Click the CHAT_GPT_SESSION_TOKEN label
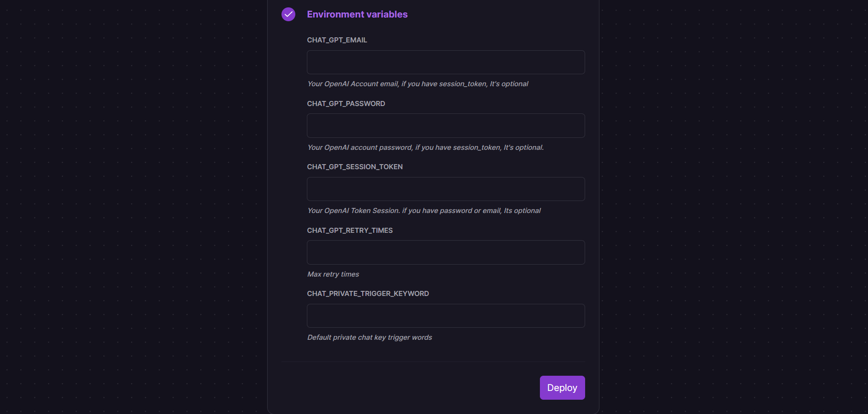 [x=355, y=167]
